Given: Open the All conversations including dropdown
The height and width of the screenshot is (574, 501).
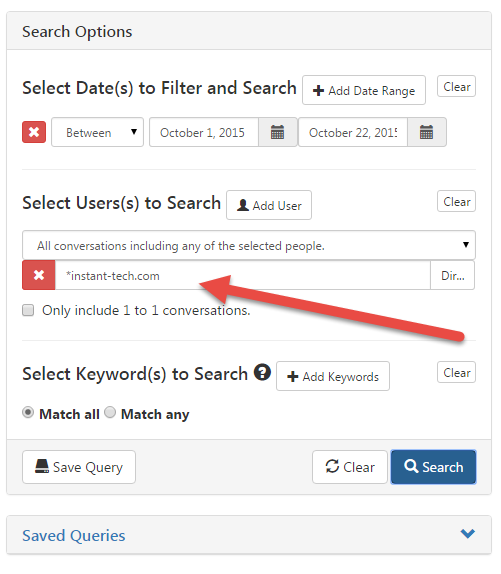Looking at the screenshot, I should click(249, 245).
